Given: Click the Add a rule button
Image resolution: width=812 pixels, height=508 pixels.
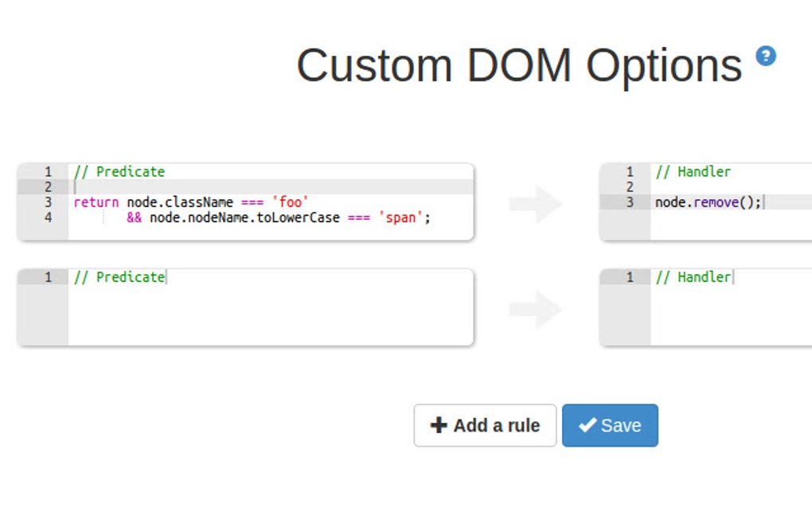Looking at the screenshot, I should click(x=485, y=425).
